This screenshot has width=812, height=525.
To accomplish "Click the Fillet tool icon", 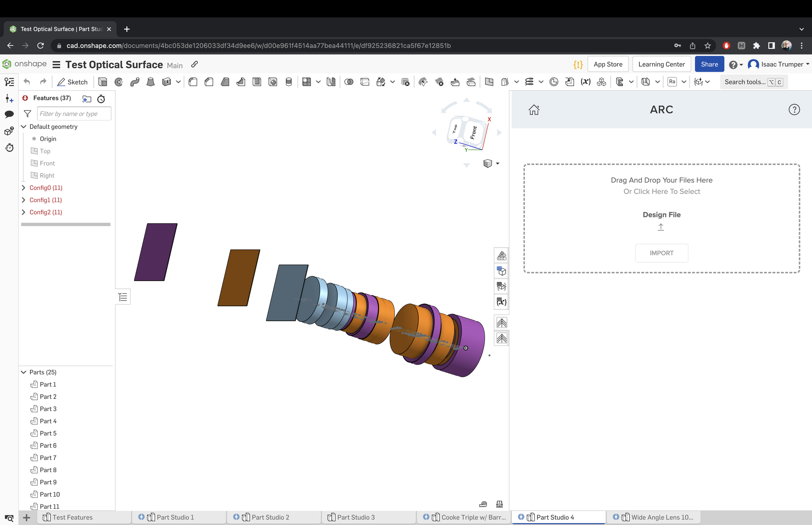I will (x=193, y=82).
